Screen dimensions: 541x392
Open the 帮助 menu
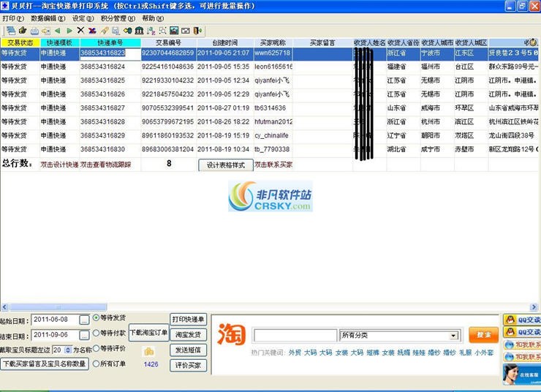(153, 18)
